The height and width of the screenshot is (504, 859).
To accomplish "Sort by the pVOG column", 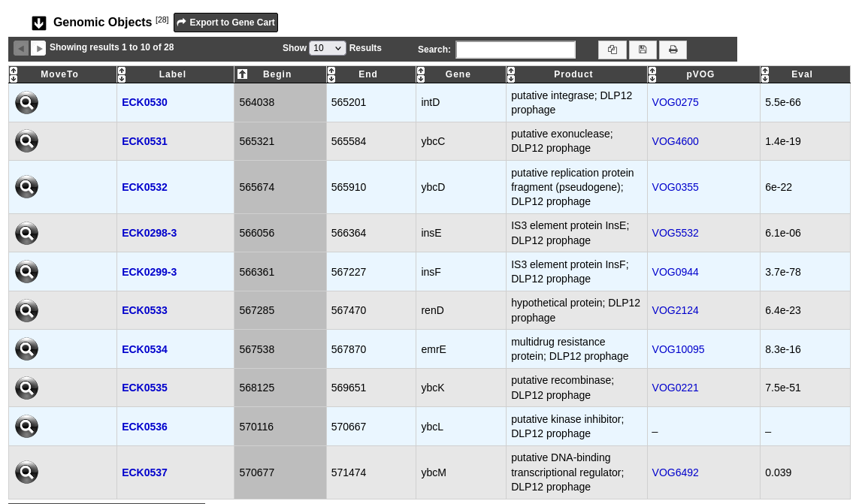I will (x=703, y=74).
